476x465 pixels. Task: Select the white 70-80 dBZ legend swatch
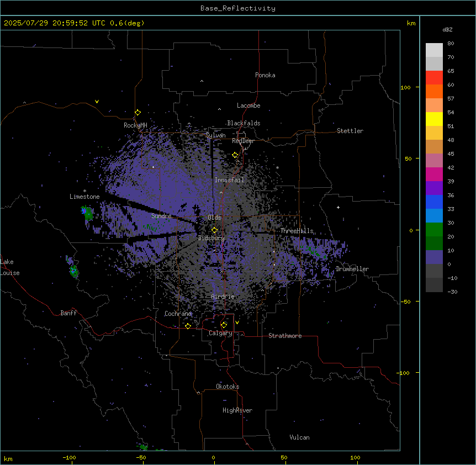click(x=434, y=50)
